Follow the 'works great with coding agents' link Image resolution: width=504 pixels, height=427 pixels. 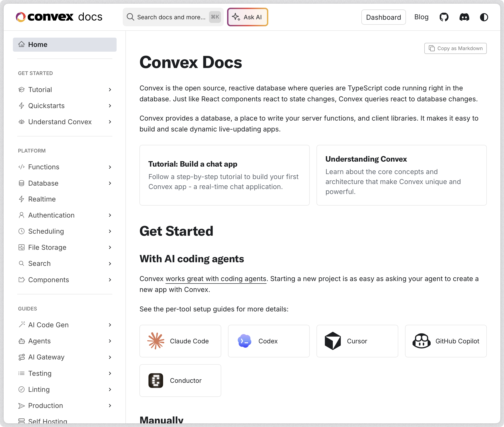(216, 279)
